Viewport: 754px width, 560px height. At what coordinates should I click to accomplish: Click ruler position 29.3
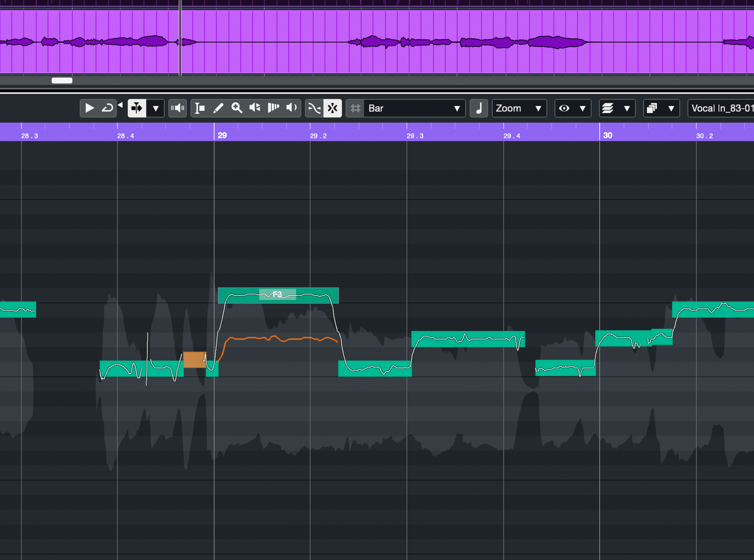point(415,136)
